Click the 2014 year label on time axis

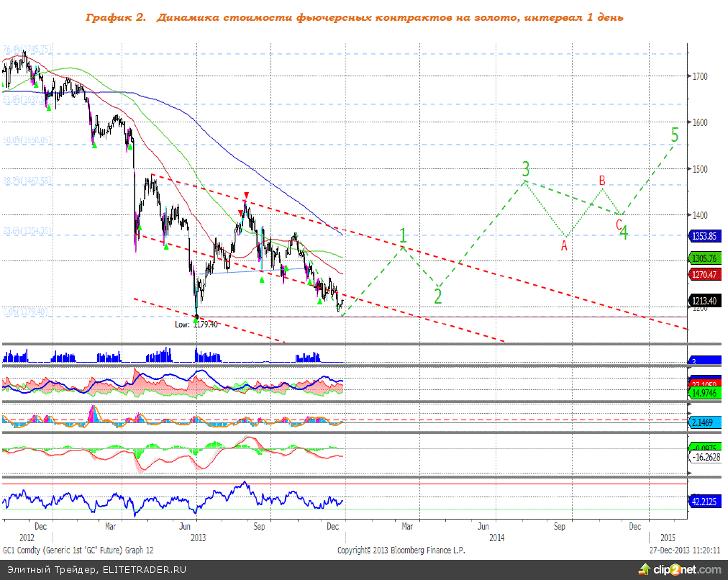496,538
